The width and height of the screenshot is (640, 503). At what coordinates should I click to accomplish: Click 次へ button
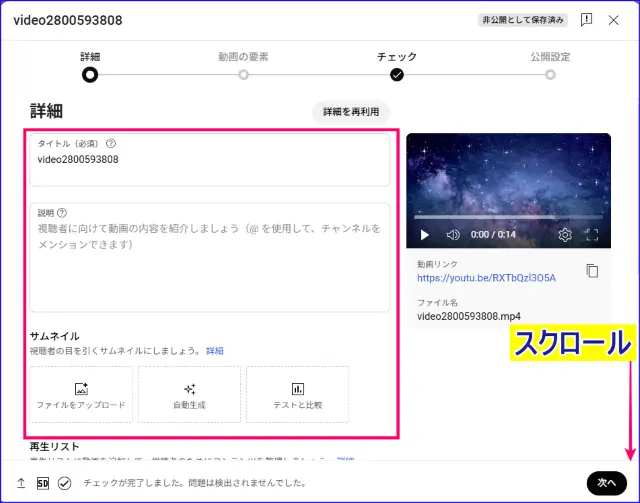(x=606, y=482)
